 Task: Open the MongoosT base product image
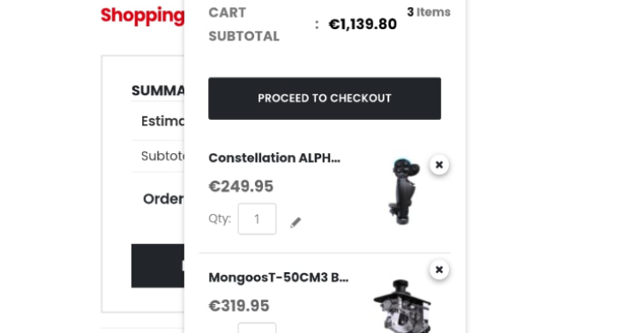tap(401, 306)
